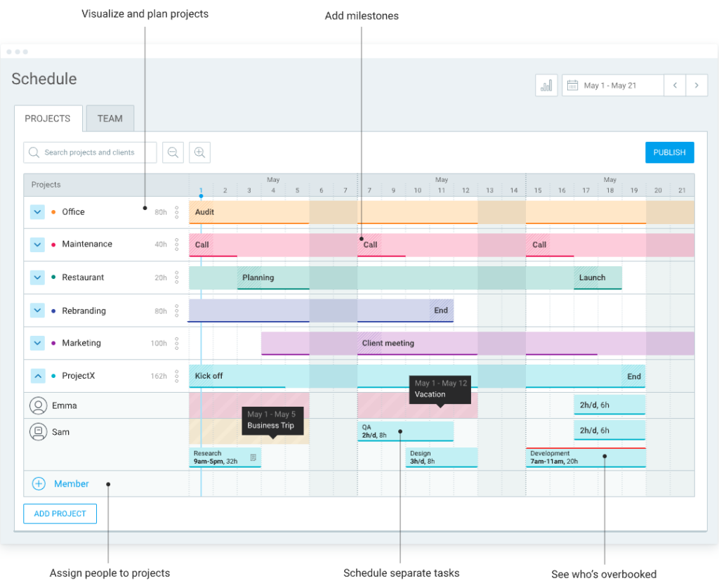The width and height of the screenshot is (719, 588).
Task: Open the bar chart report icon
Action: 546,85
